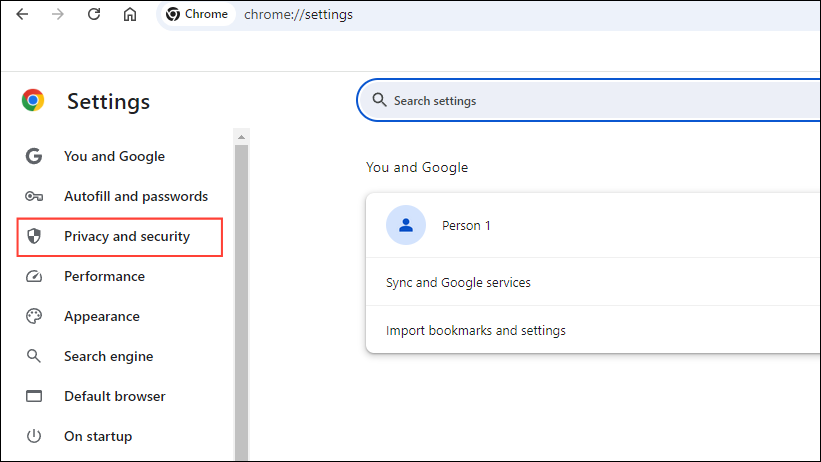821x462 pixels.
Task: Open Privacy and security settings
Action: 120,237
